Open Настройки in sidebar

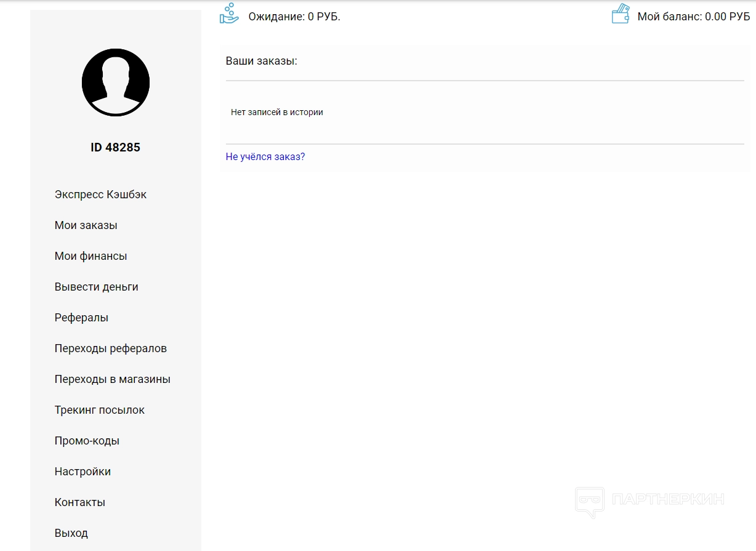tap(82, 472)
